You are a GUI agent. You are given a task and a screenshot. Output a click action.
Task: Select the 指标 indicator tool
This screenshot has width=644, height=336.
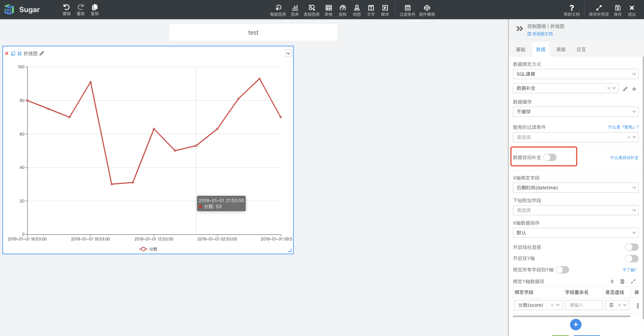point(343,10)
